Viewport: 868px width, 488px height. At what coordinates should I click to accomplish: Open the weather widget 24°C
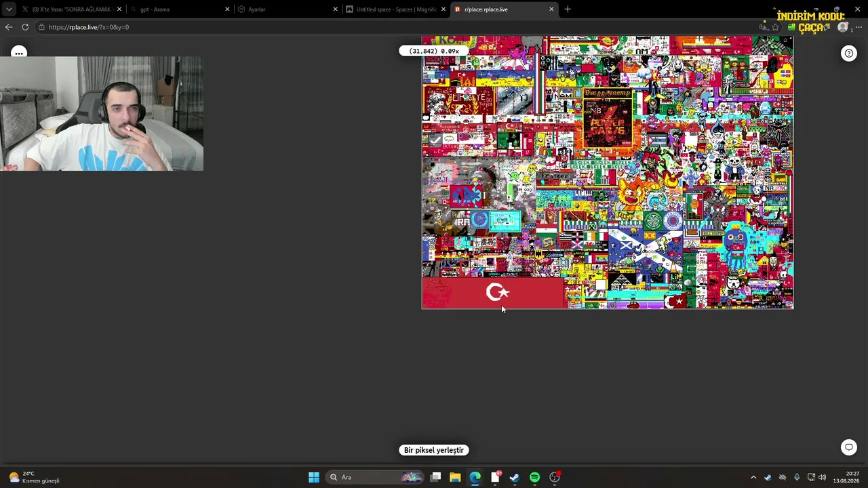34,477
